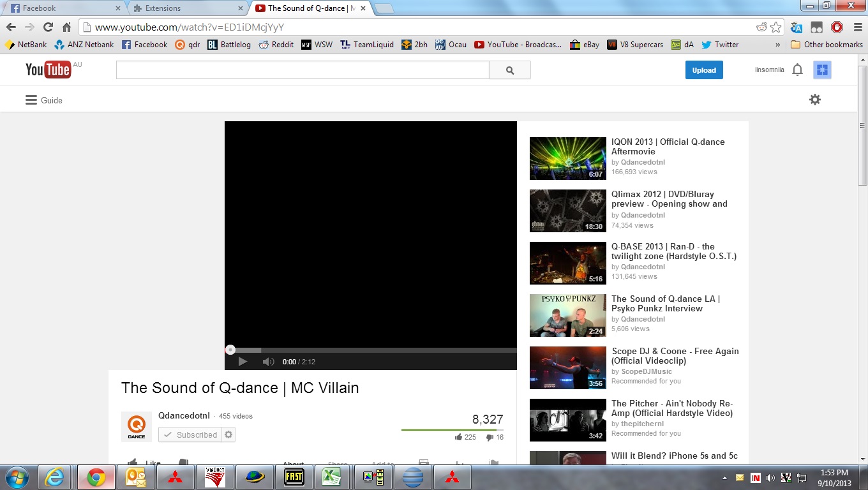Click the YouTube logo
This screenshot has width=868, height=490.
point(49,70)
